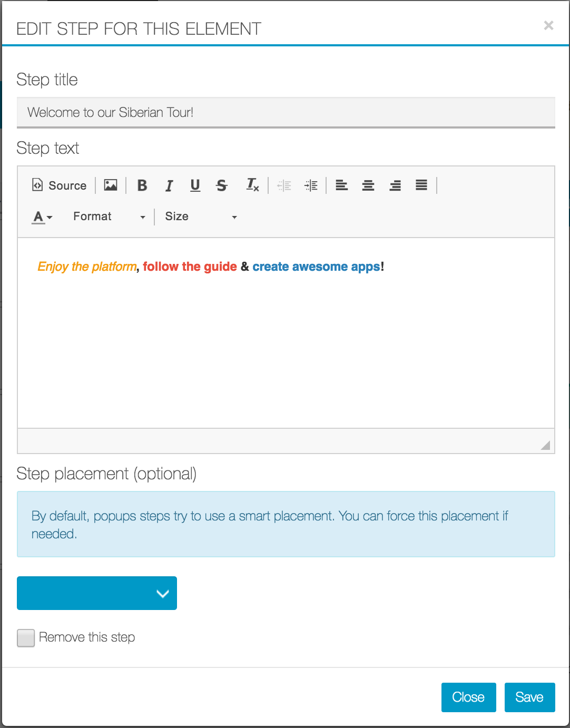Expand the step placement dropdown

tap(97, 593)
